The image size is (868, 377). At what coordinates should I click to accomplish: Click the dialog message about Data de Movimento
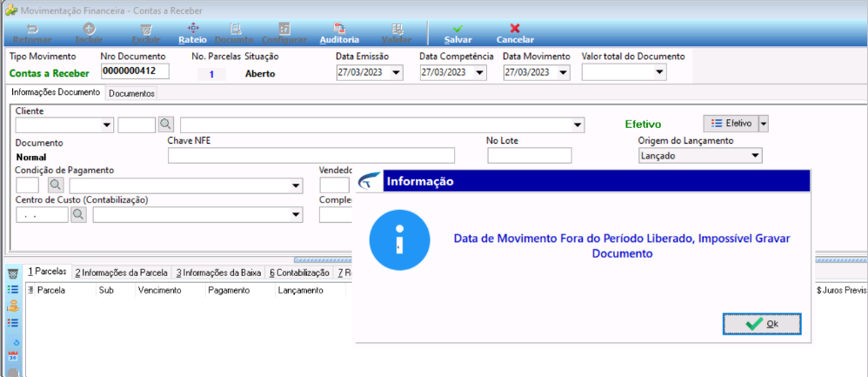pyautogui.click(x=622, y=246)
